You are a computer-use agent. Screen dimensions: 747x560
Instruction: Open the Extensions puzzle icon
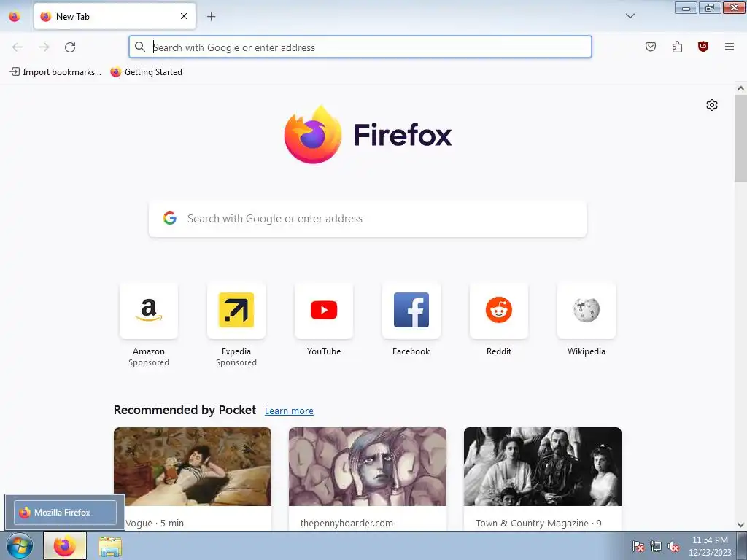pyautogui.click(x=677, y=47)
